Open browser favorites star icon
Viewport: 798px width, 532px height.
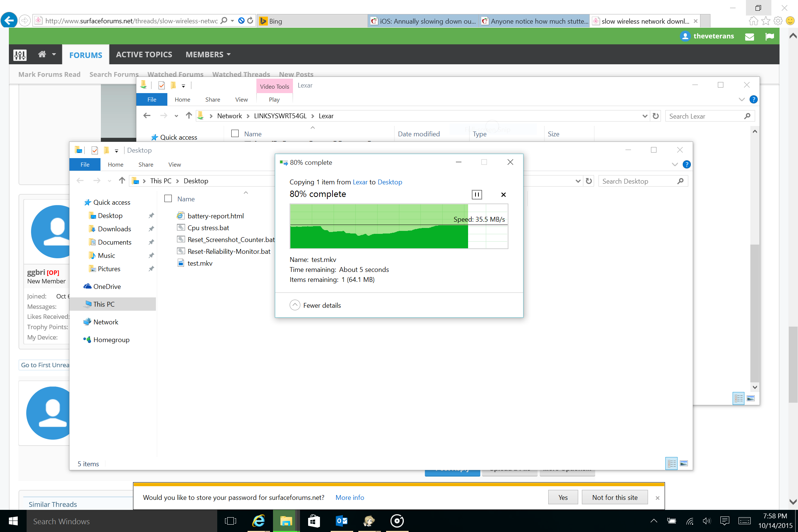point(766,21)
